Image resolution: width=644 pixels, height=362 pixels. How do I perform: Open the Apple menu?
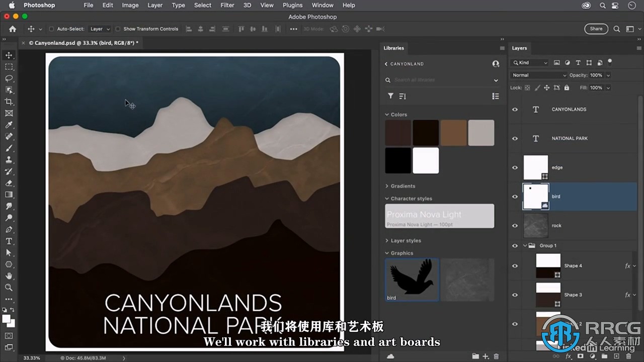tap(12, 5)
